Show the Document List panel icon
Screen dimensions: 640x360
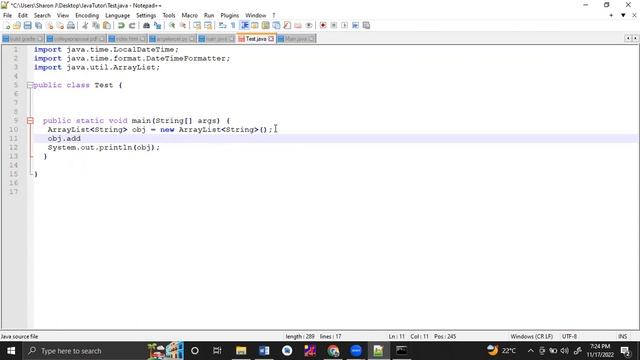click(276, 25)
